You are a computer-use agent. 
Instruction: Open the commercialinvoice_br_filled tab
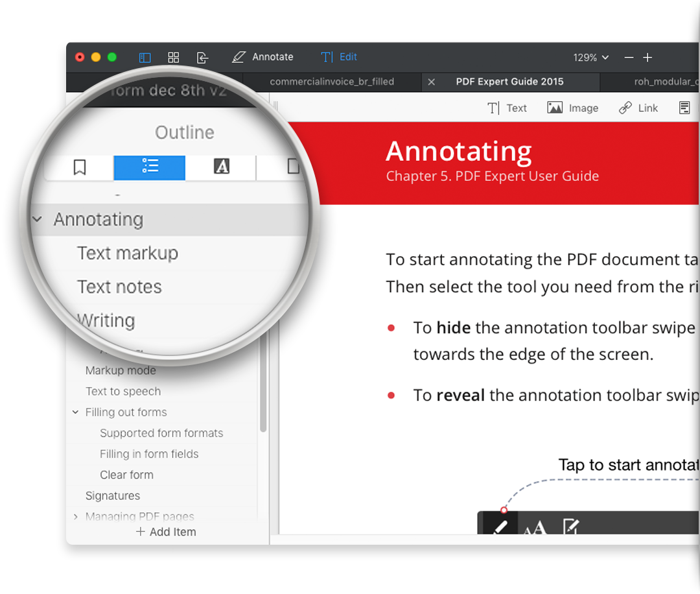(x=332, y=82)
